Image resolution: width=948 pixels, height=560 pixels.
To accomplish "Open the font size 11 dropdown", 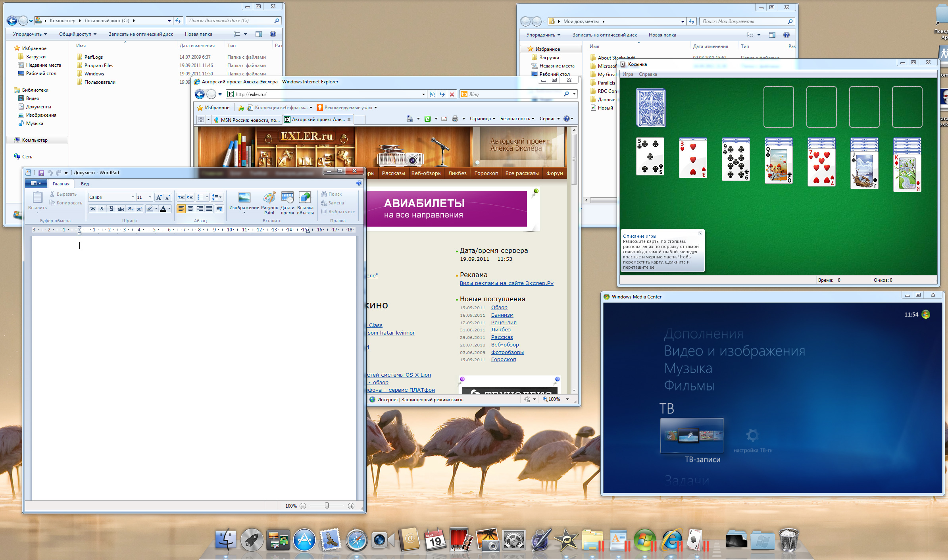I will pyautogui.click(x=150, y=197).
